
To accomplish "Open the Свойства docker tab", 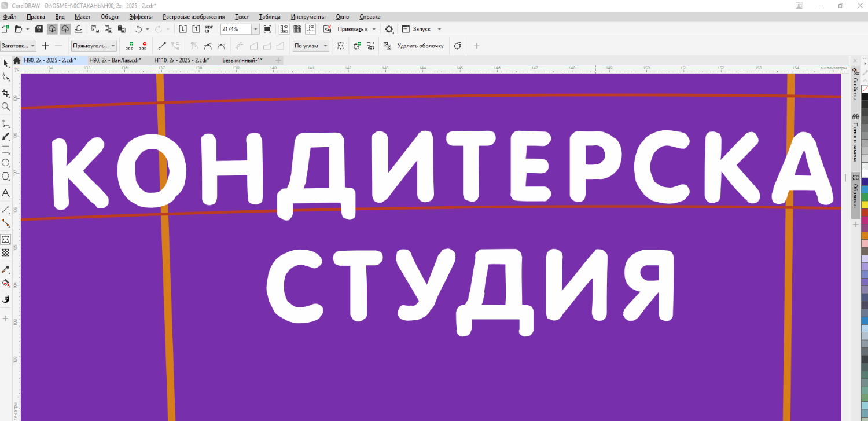I will click(855, 85).
